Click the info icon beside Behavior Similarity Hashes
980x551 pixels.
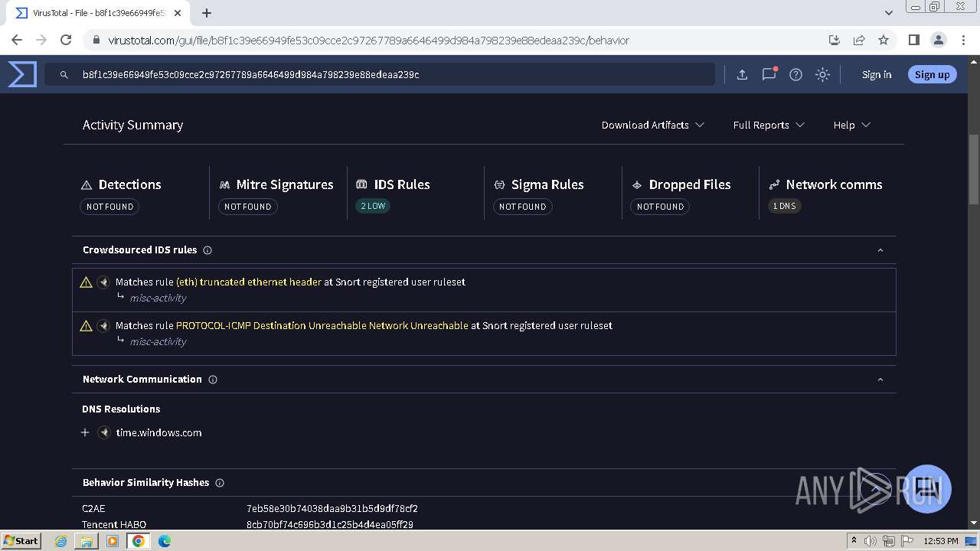(x=220, y=483)
